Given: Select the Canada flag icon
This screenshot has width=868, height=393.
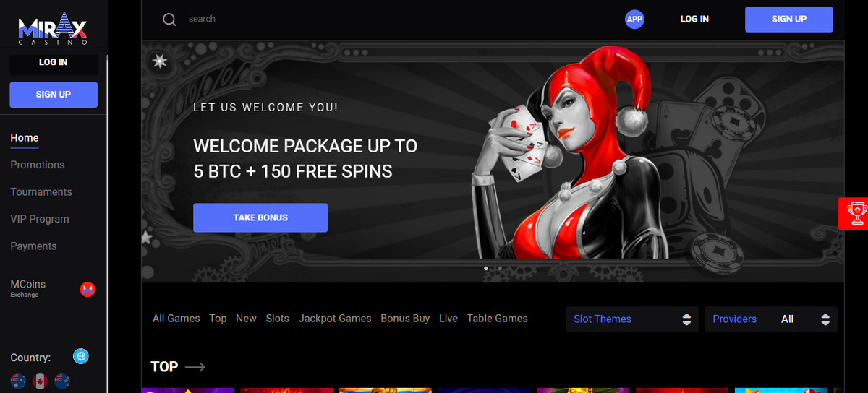Looking at the screenshot, I should coord(40,381).
